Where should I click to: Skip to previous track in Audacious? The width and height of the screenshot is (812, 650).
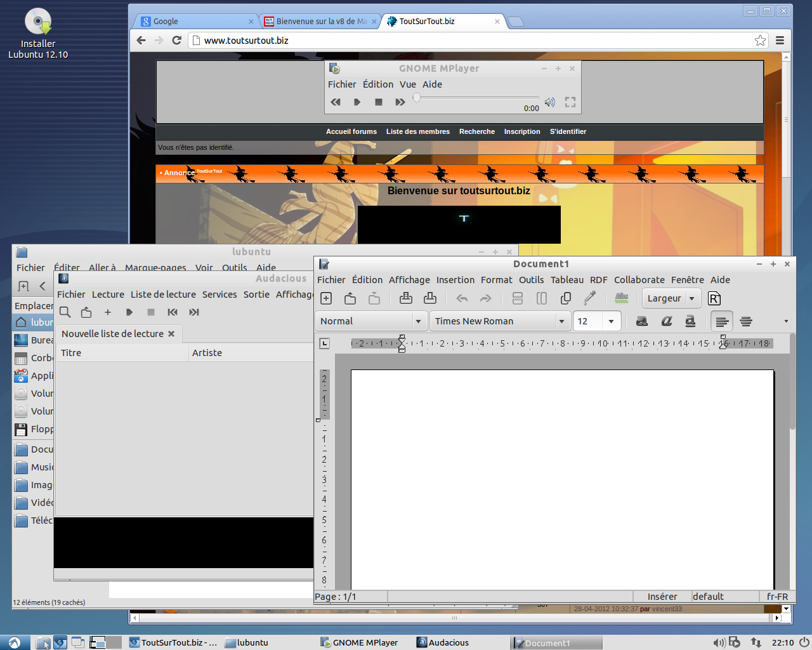(173, 312)
